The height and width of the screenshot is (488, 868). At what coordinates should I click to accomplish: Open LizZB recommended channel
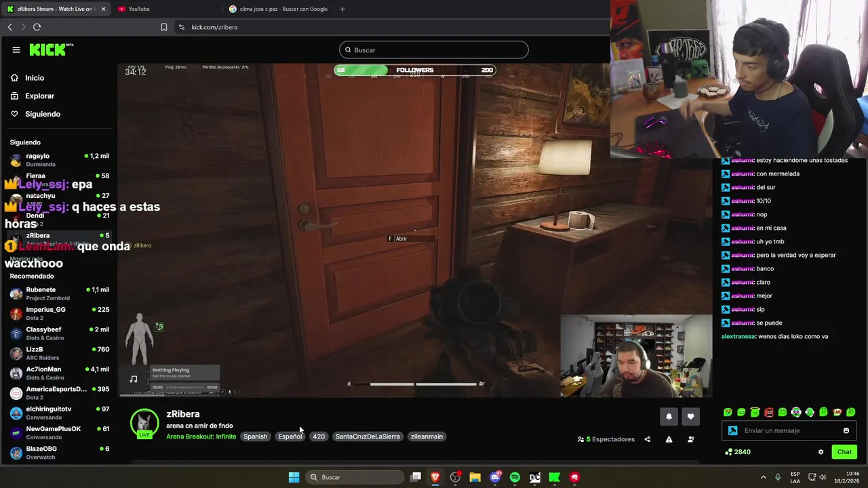60,353
